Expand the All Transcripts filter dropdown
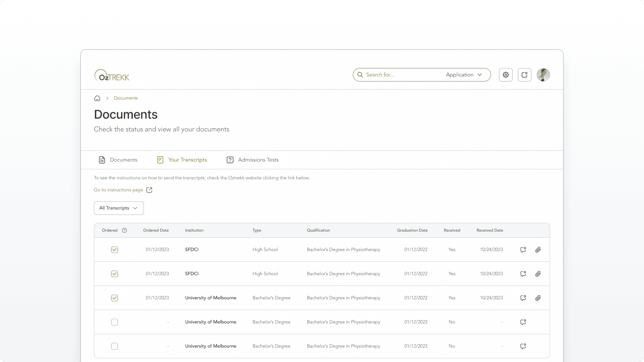 click(119, 208)
